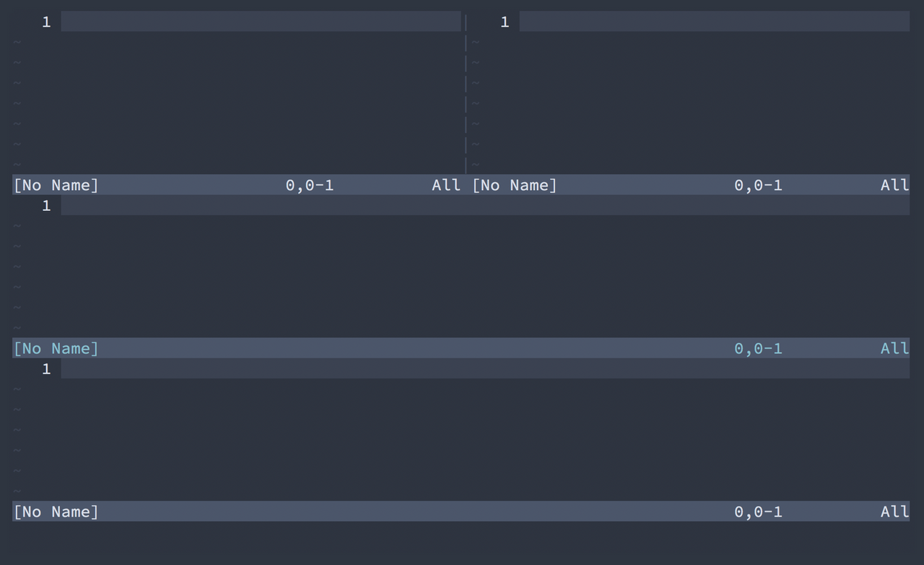Viewport: 924px width, 565px height.
Task: Click the cyan 0,0-1 position indicator
Action: coord(758,348)
